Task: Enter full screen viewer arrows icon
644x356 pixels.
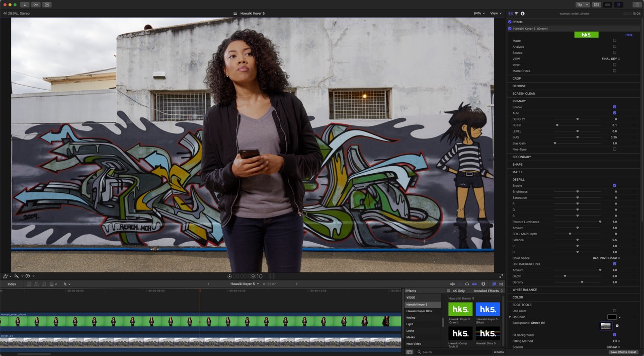Action: pyautogui.click(x=501, y=276)
